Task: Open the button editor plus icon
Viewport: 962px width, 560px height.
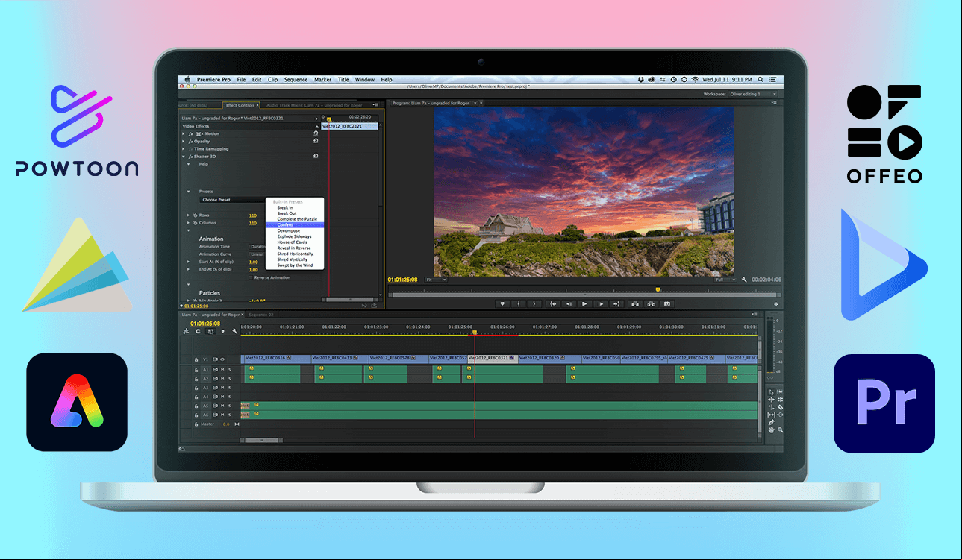Action: pos(776,304)
